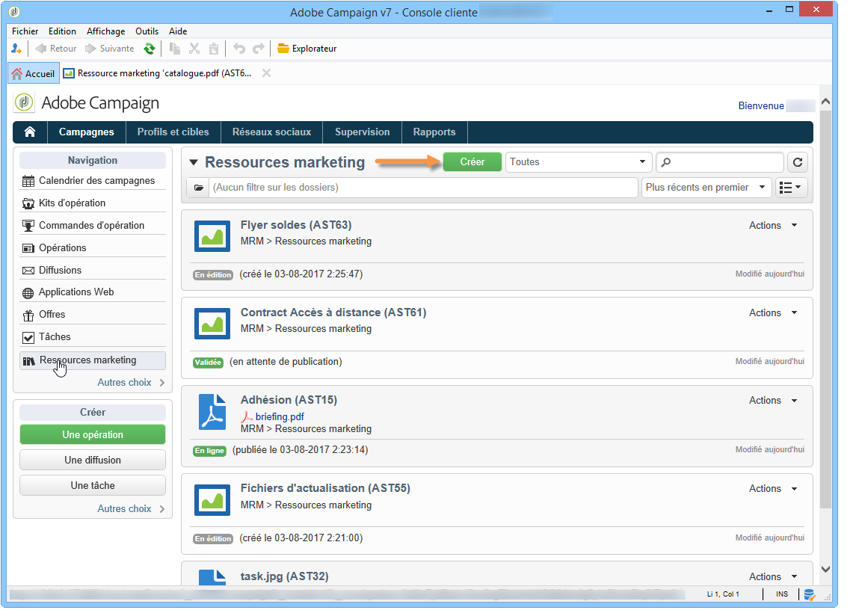Switch to the Ressource marketing 'catalogue.pdf' tab

(x=158, y=73)
